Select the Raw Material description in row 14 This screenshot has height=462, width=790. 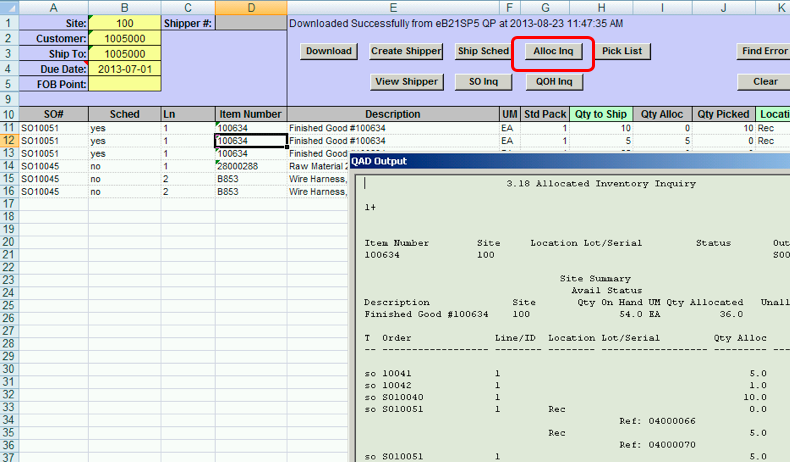318,166
